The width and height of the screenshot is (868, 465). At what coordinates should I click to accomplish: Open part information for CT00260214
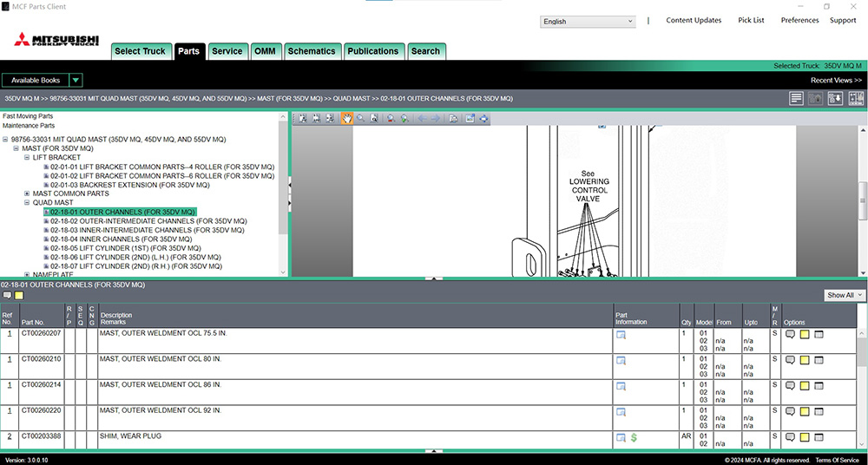[621, 386]
